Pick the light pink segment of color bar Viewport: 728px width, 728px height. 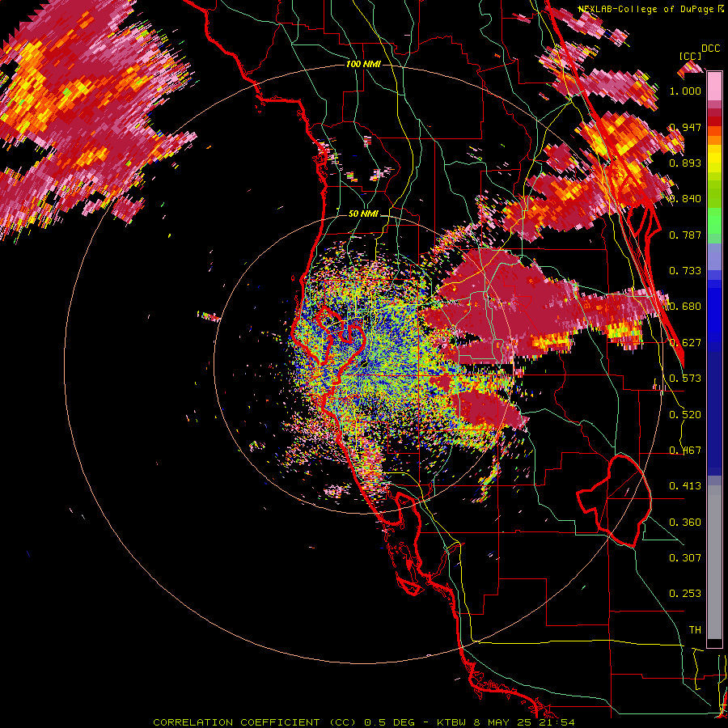tap(714, 87)
